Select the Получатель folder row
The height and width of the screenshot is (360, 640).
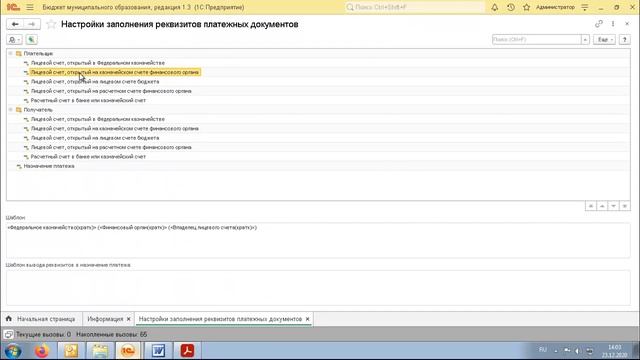tap(318, 110)
